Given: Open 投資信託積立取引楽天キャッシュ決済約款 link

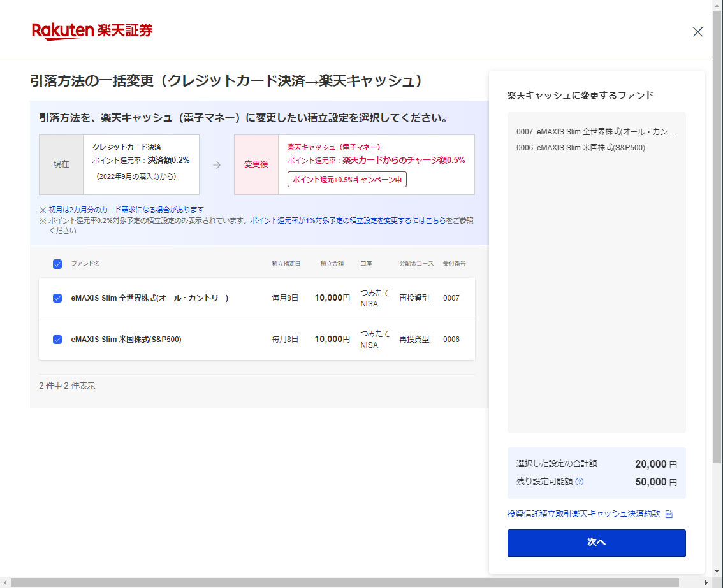Looking at the screenshot, I should pyautogui.click(x=583, y=514).
